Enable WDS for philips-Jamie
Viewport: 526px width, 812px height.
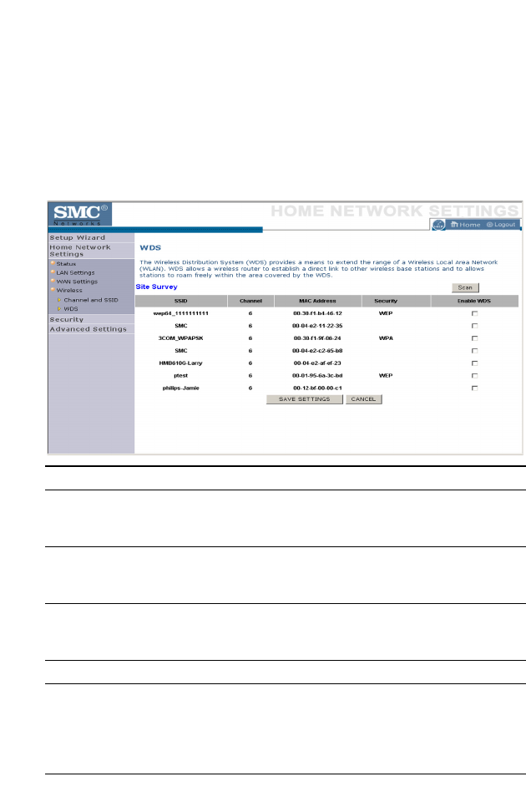(x=474, y=388)
